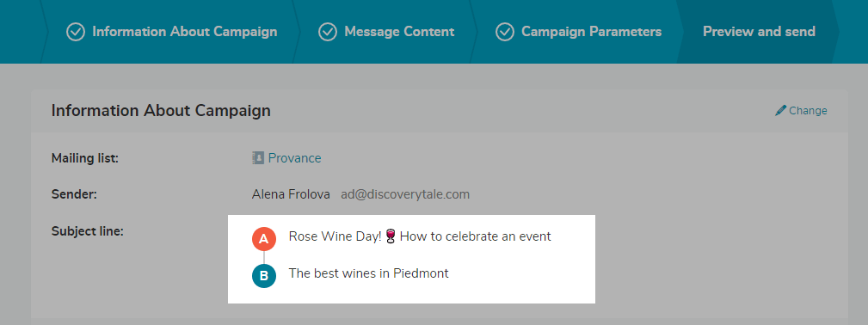Image resolution: width=868 pixels, height=325 pixels.
Task: Click the Change link
Action: click(x=809, y=111)
